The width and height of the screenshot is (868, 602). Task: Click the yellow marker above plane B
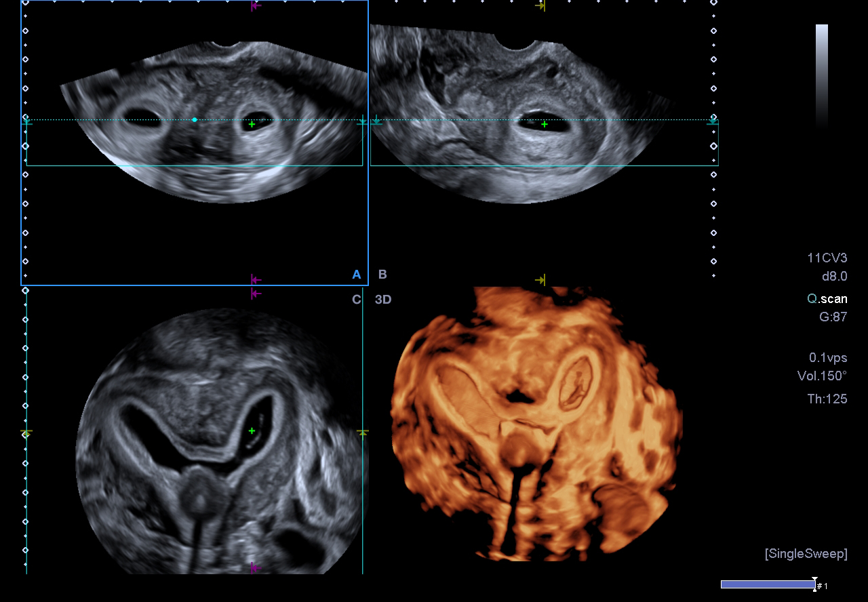pyautogui.click(x=540, y=6)
